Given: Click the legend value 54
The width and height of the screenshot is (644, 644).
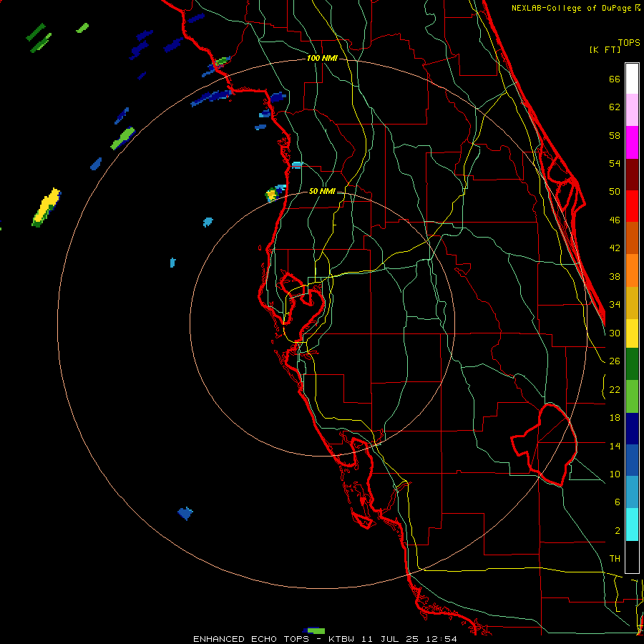Looking at the screenshot, I should pos(615,163).
